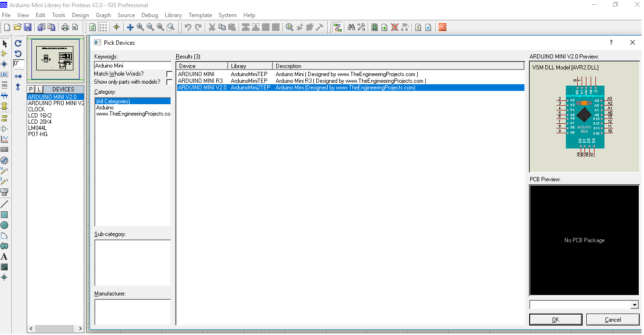Image resolution: width=644 pixels, height=335 pixels.
Task: Open Bill of Materials dollar icon
Action: click(418, 27)
